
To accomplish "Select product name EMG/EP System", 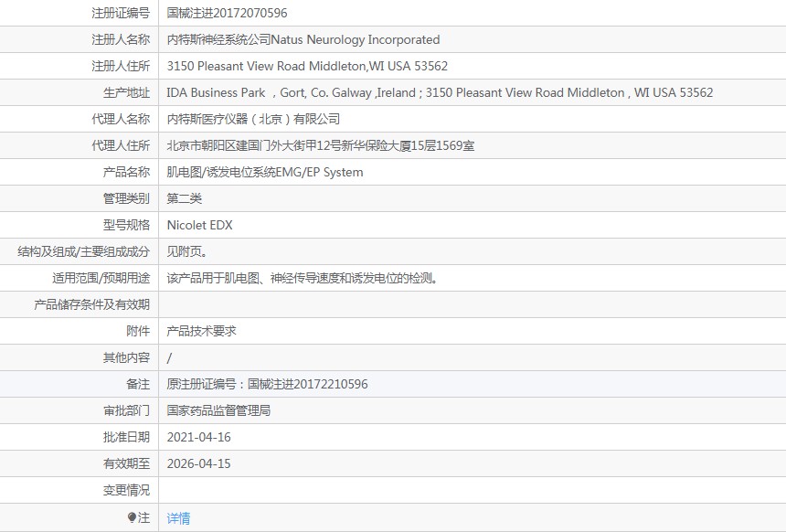I will (x=265, y=173).
